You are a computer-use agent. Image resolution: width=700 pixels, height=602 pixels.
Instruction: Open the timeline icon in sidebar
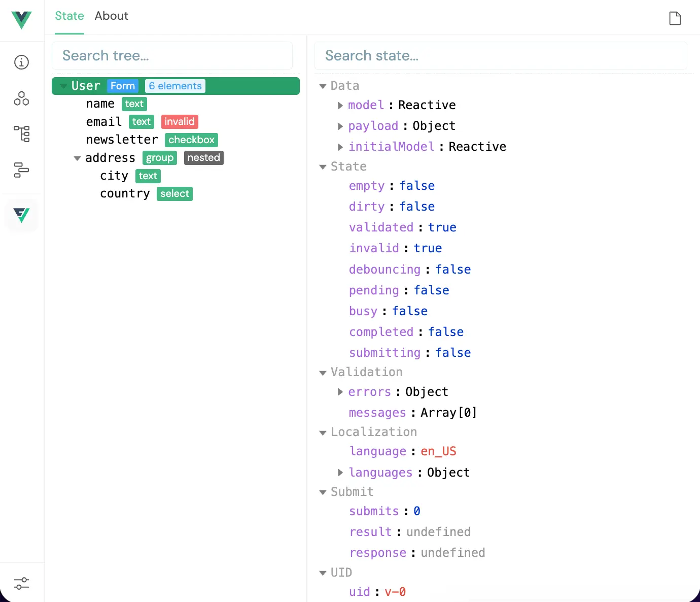21,170
